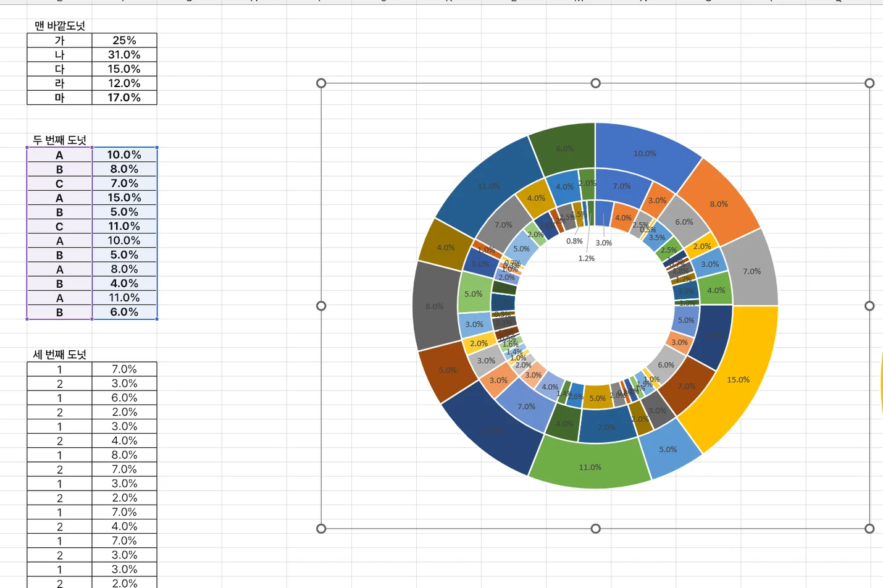Click the chart's top-right resize handle
This screenshot has height=588, width=883.
coord(869,83)
